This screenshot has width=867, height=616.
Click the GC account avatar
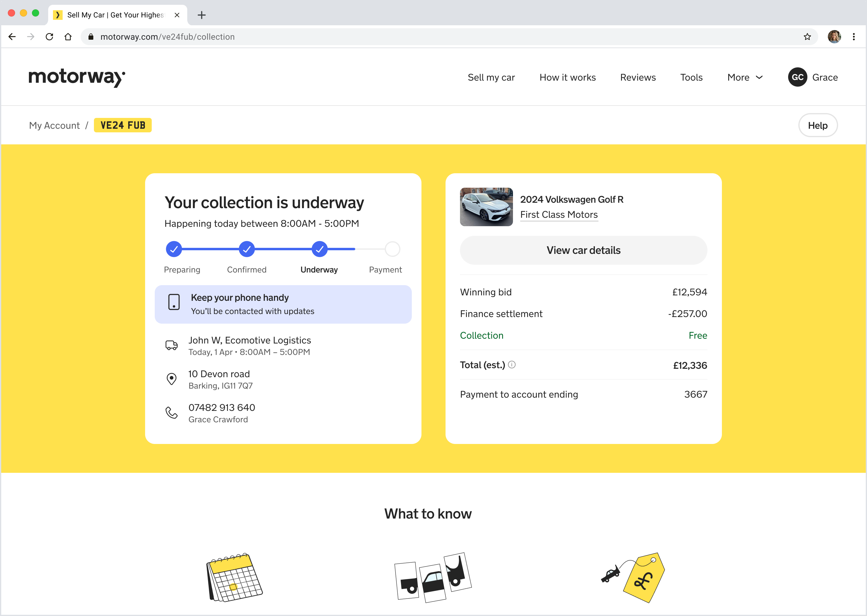797,77
